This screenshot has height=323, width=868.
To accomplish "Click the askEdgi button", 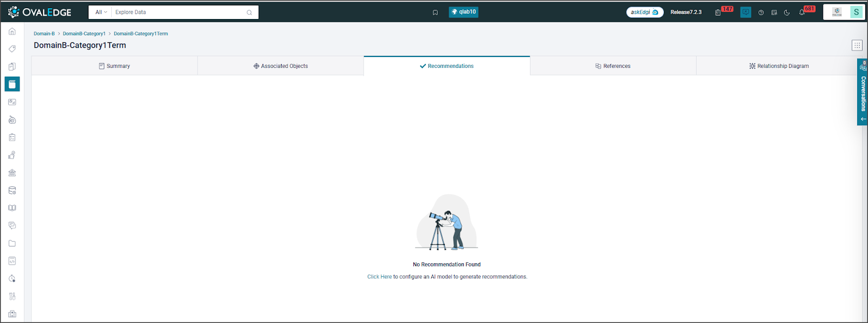I will (644, 12).
